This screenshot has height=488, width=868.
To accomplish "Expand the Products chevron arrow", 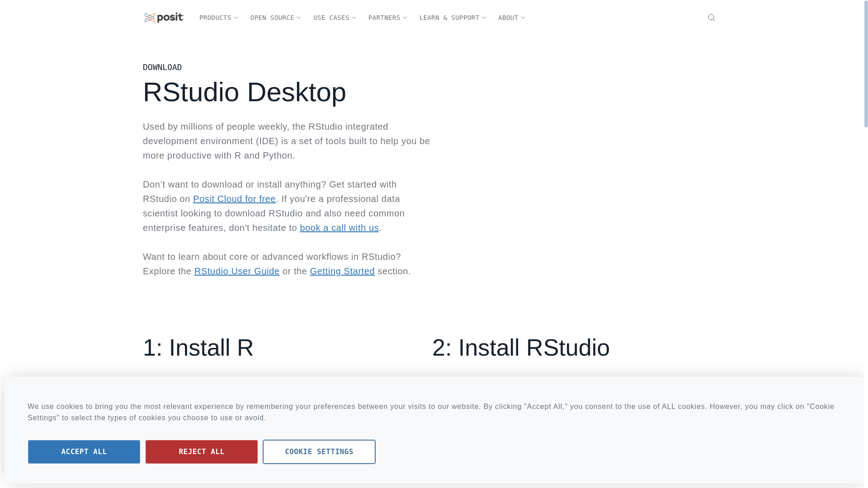I will 236,18.
